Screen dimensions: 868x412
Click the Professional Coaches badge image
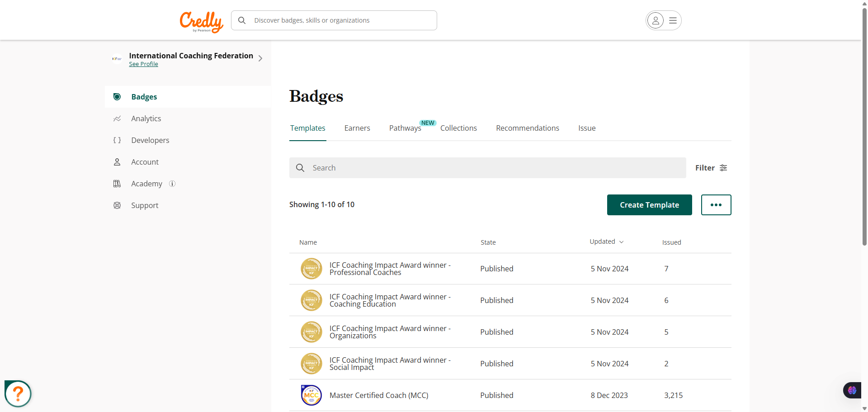[311, 269]
